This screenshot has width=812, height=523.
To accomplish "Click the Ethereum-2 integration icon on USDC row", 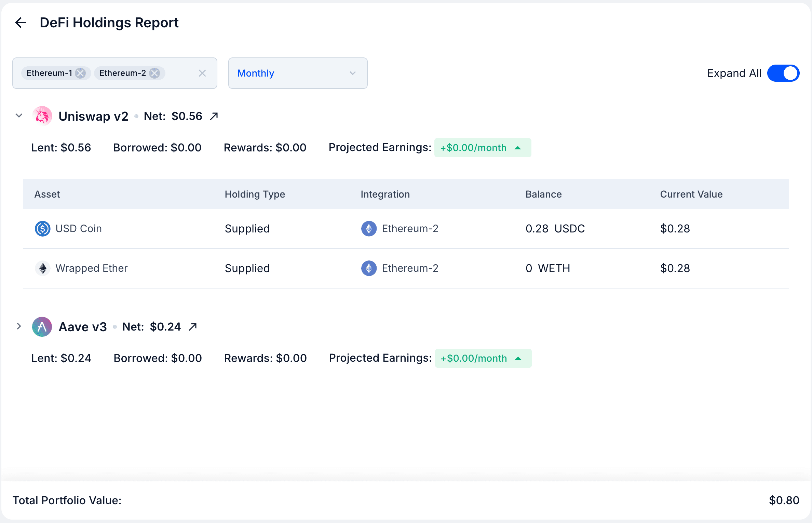I will pyautogui.click(x=368, y=229).
